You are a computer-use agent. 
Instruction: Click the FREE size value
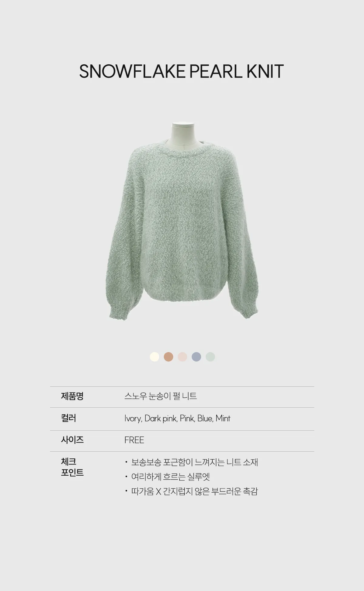click(134, 440)
